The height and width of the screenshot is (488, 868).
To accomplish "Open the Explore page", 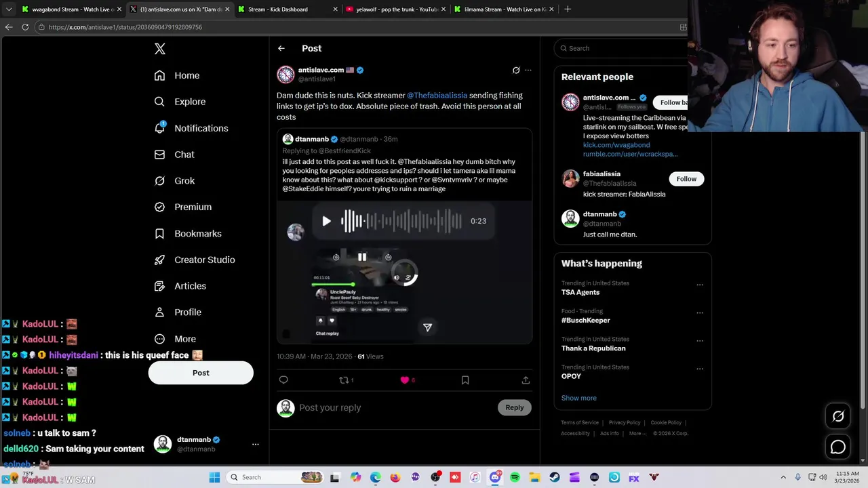I will pos(180,102).
